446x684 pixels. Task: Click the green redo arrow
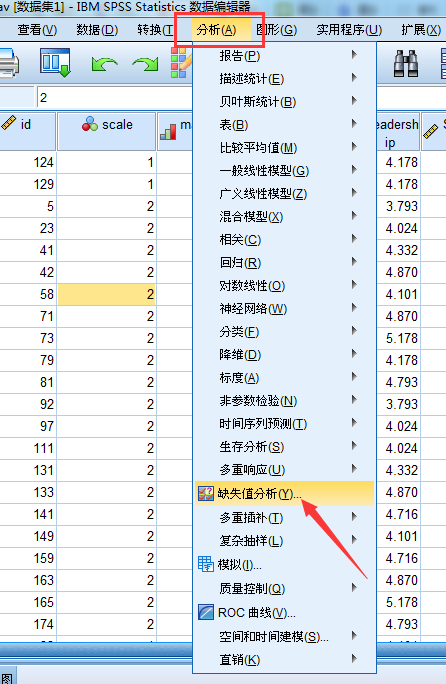tap(145, 64)
